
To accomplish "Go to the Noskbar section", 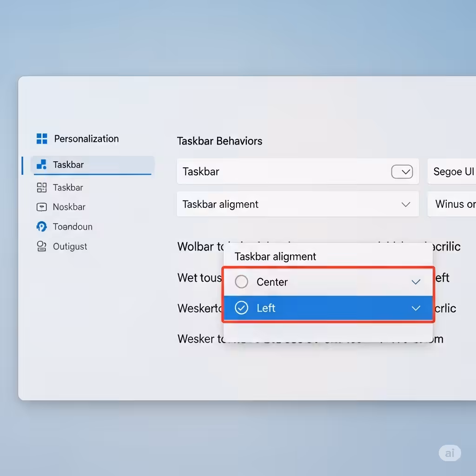I will (69, 207).
